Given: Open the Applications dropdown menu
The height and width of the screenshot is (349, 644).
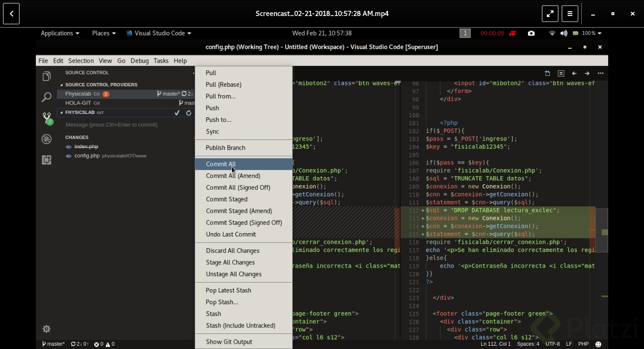Looking at the screenshot, I should 60,33.
